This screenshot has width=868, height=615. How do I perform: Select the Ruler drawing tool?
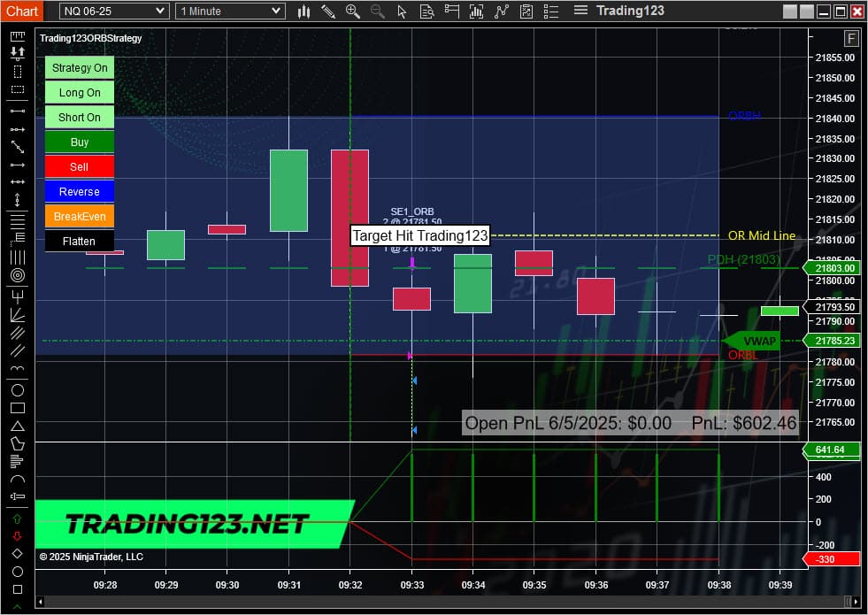18,36
